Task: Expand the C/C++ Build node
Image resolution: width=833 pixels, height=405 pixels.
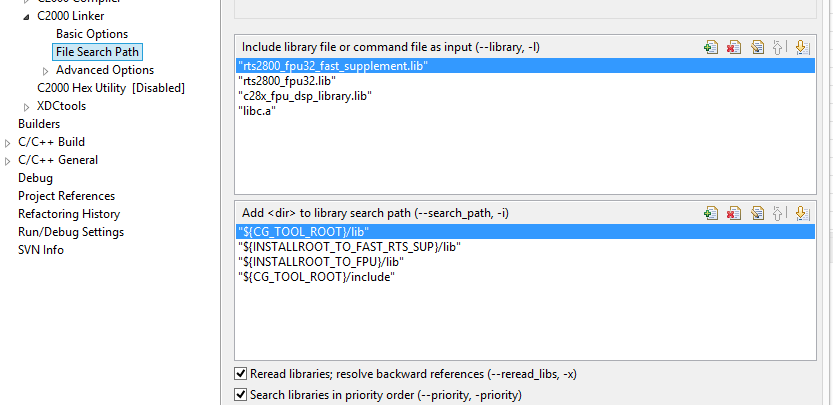Action: coord(8,142)
